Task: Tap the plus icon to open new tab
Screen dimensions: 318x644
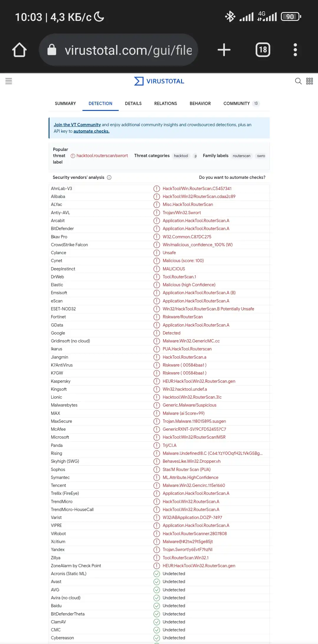Action: (224, 50)
